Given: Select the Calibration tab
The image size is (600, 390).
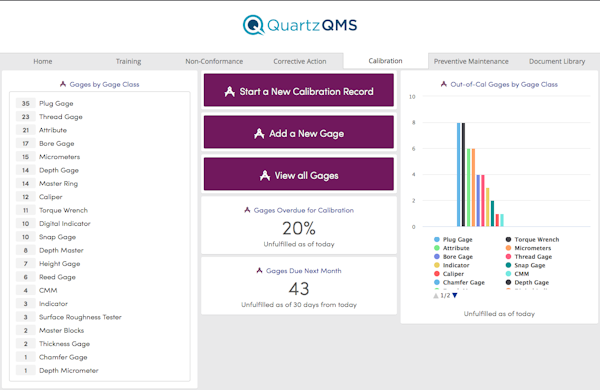Looking at the screenshot, I should [385, 60].
